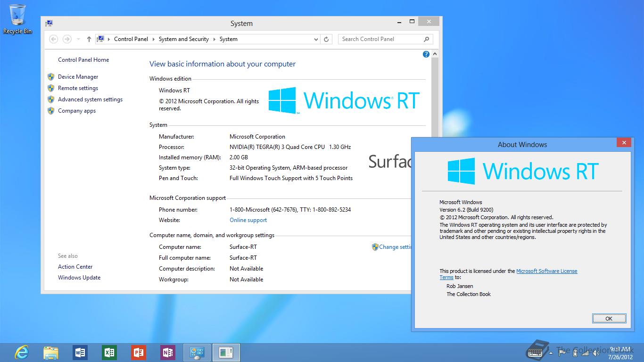Click the System window title bar icon

(x=50, y=23)
